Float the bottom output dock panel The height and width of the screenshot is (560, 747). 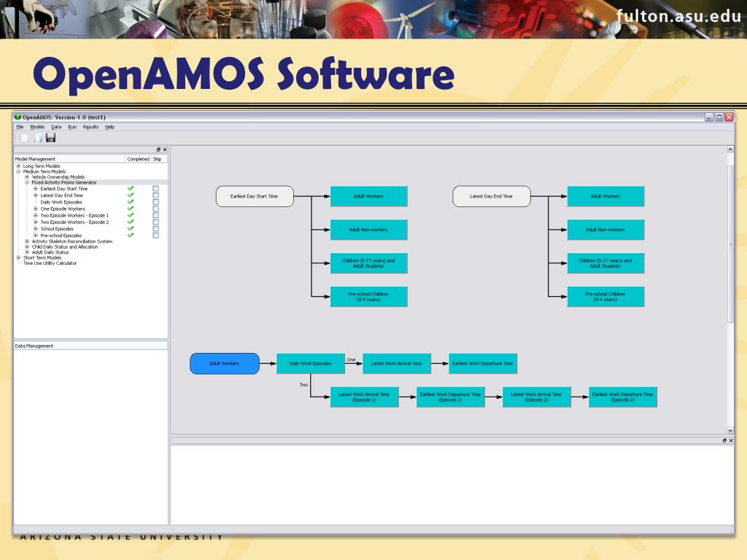(x=724, y=440)
